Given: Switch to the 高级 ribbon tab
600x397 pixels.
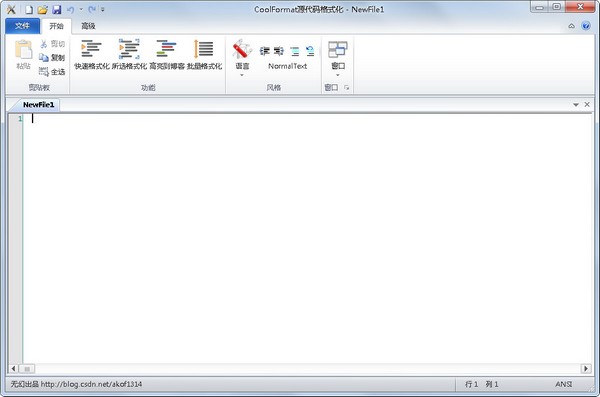Looking at the screenshot, I should click(x=88, y=26).
